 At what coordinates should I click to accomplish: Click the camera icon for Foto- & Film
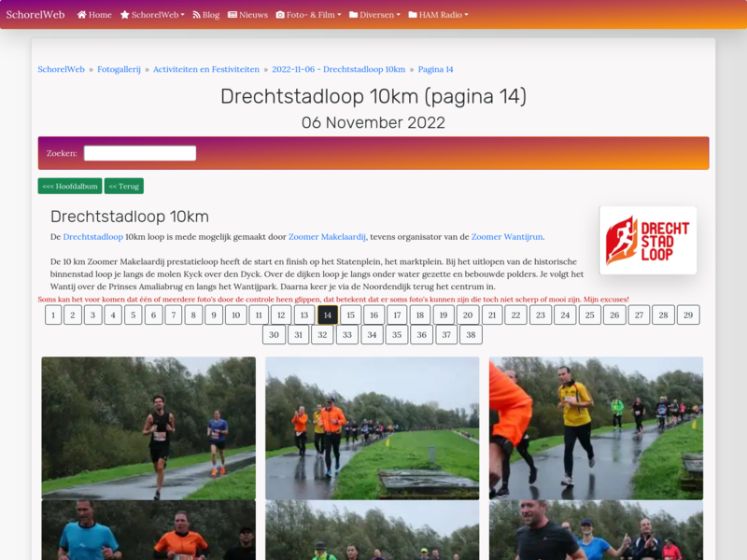coord(280,15)
